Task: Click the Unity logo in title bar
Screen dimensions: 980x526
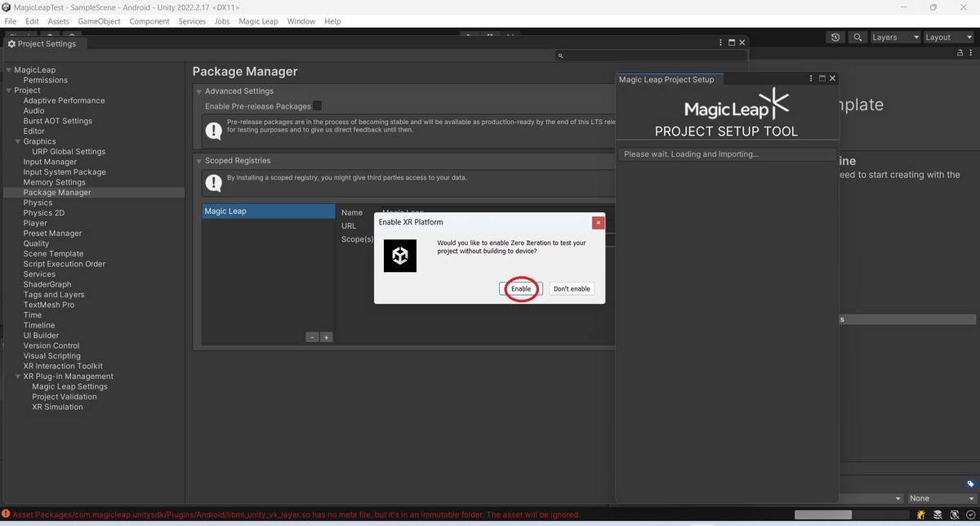Action: point(7,7)
